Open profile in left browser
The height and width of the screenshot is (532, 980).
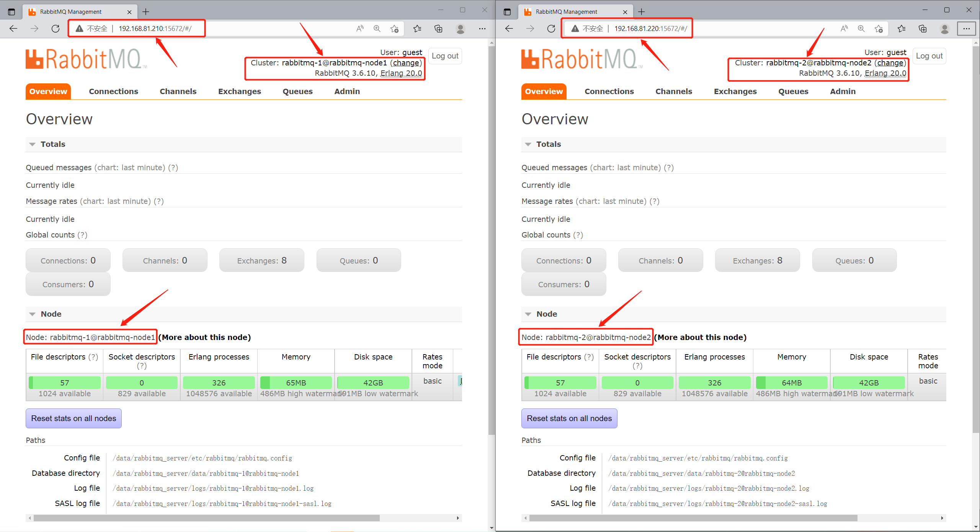tap(461, 29)
